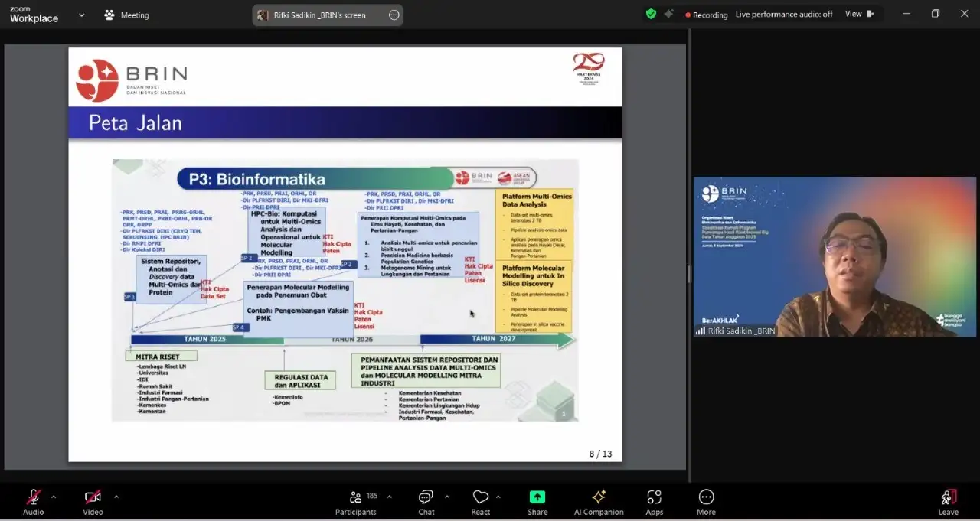
Task: Open the More options menu
Action: coord(706,501)
